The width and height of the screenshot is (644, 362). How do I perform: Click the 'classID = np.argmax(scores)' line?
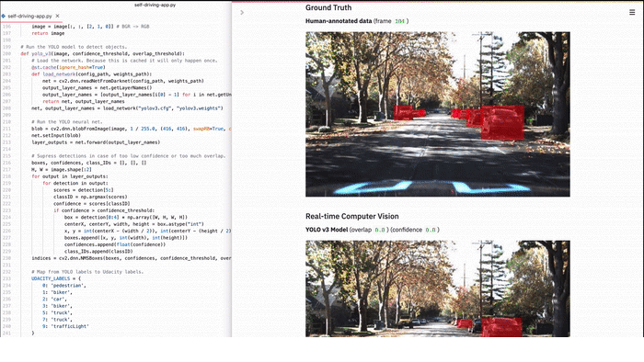(x=90, y=197)
